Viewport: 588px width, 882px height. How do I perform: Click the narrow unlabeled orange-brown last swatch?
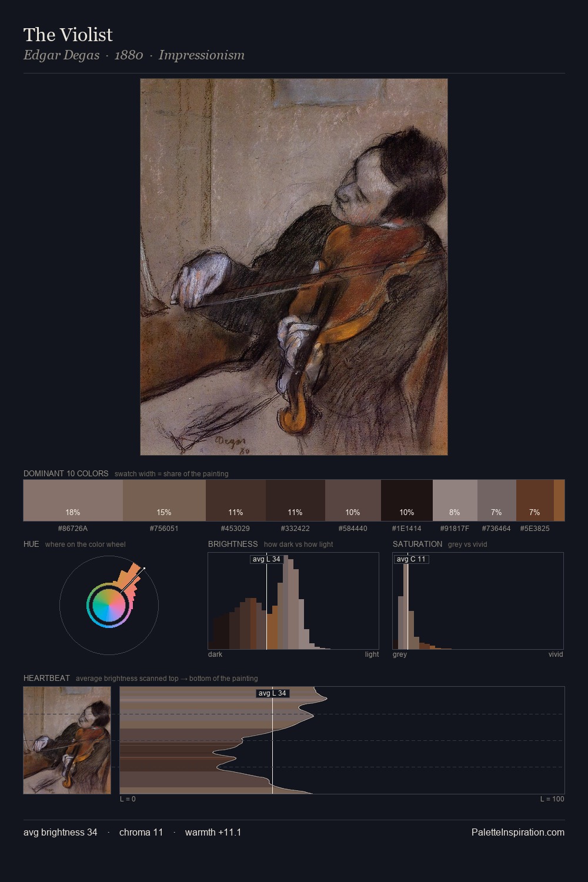(x=559, y=500)
